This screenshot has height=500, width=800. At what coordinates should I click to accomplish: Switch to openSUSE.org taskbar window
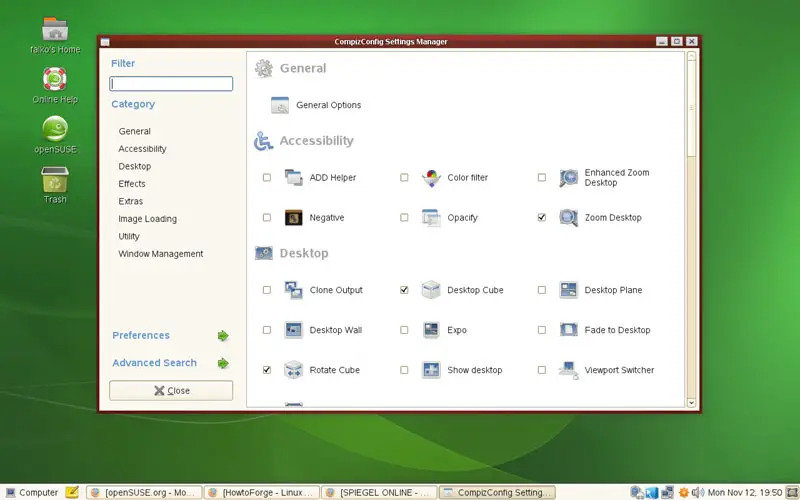144,492
